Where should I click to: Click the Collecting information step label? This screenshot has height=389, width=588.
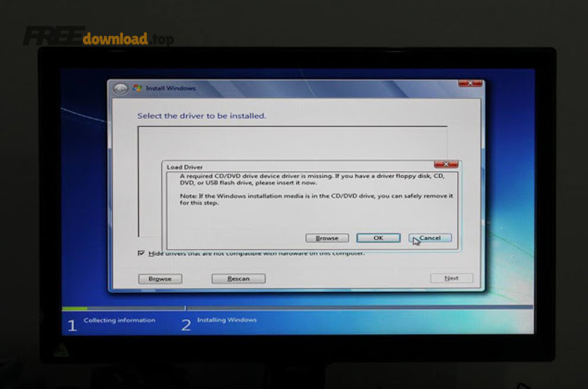tap(120, 320)
